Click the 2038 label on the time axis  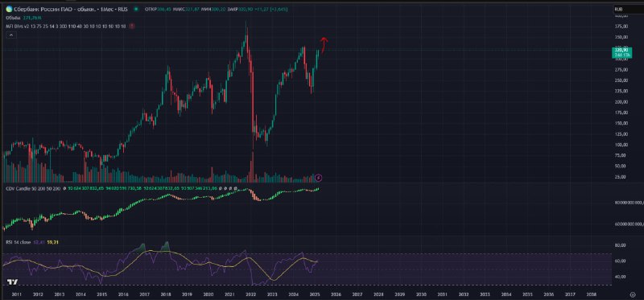591,294
